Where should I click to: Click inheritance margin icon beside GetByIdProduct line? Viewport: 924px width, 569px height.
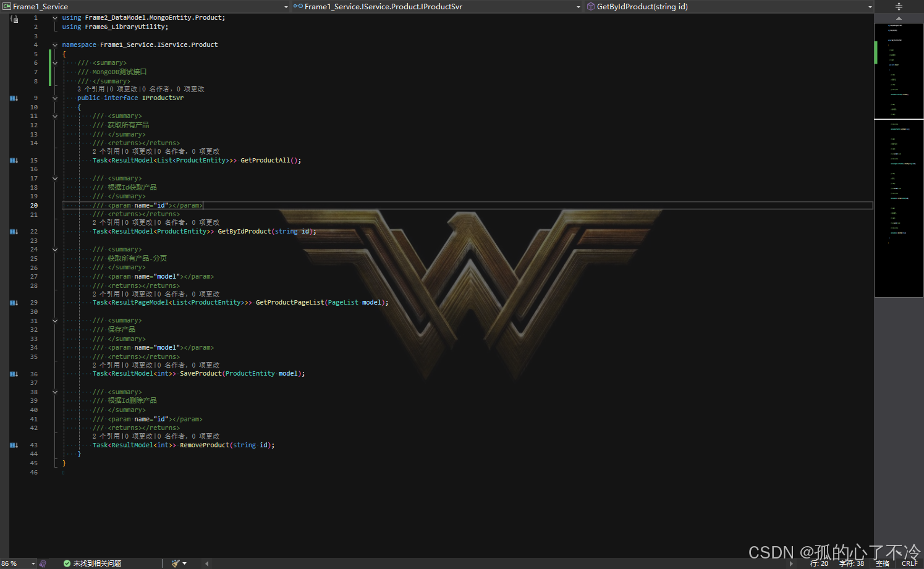tap(14, 232)
